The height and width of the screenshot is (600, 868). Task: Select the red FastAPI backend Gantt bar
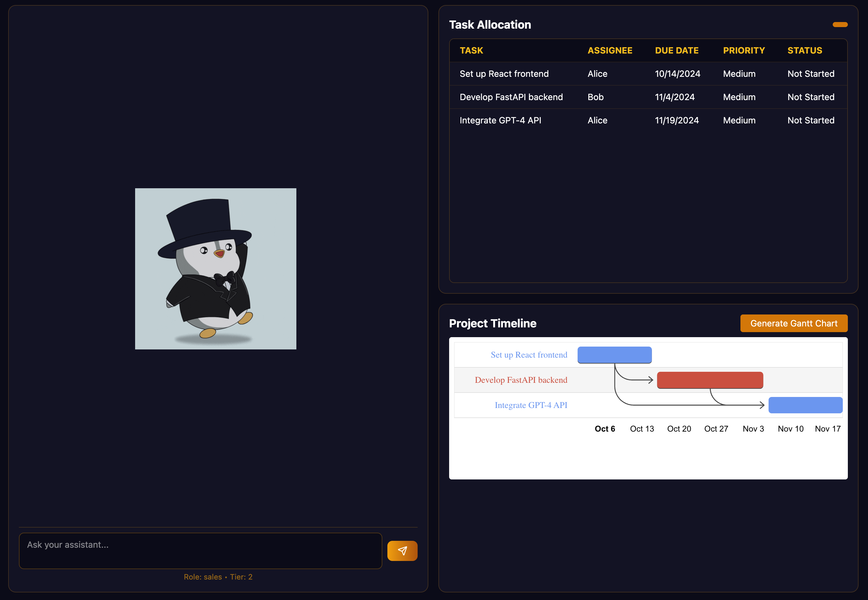click(x=710, y=380)
